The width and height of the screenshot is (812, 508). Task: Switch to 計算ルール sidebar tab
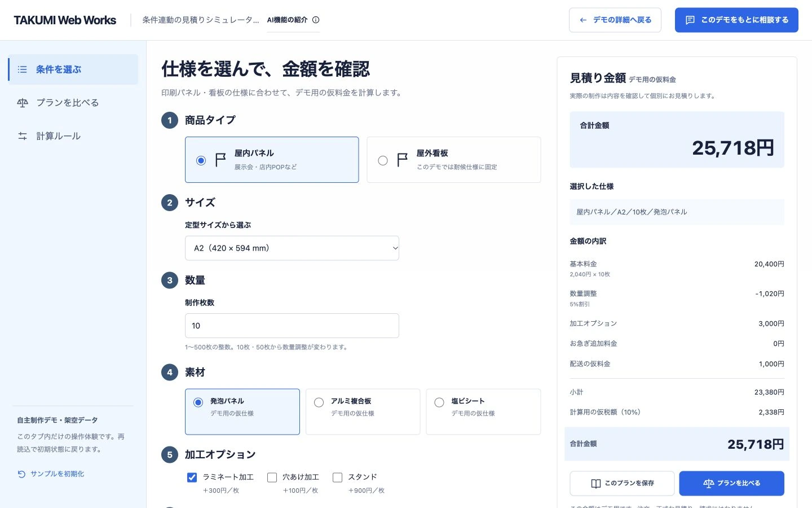(73, 136)
